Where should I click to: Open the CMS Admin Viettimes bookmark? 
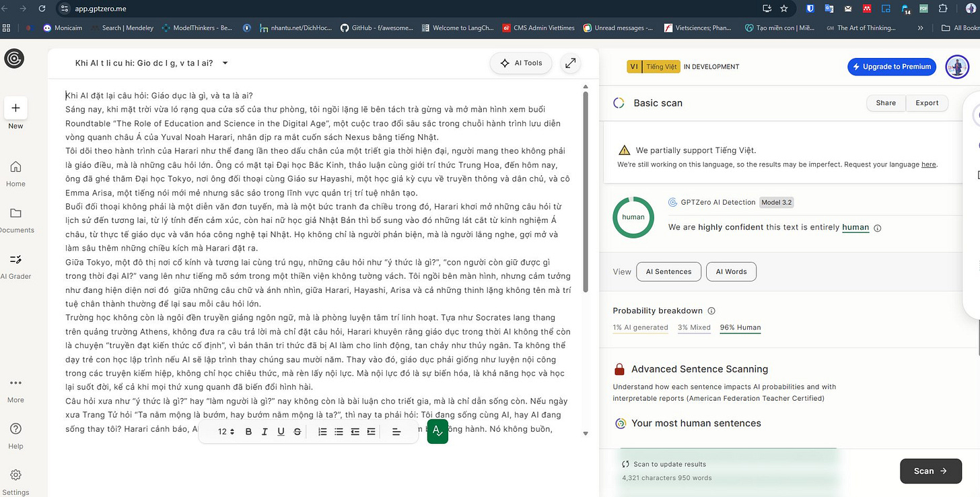coord(538,28)
